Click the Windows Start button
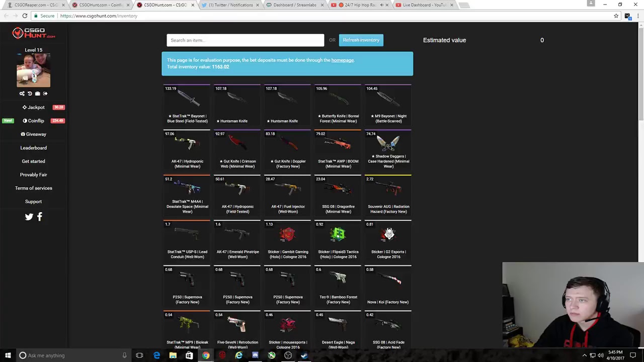 8,355
